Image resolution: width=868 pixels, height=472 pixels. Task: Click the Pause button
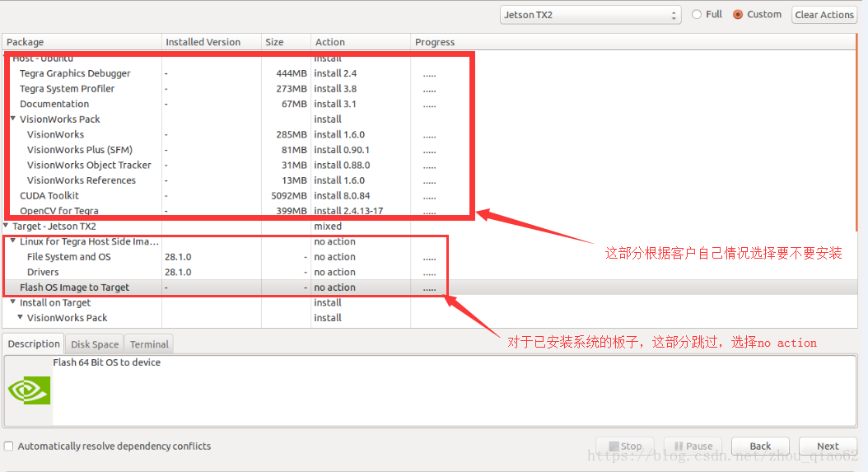click(693, 446)
